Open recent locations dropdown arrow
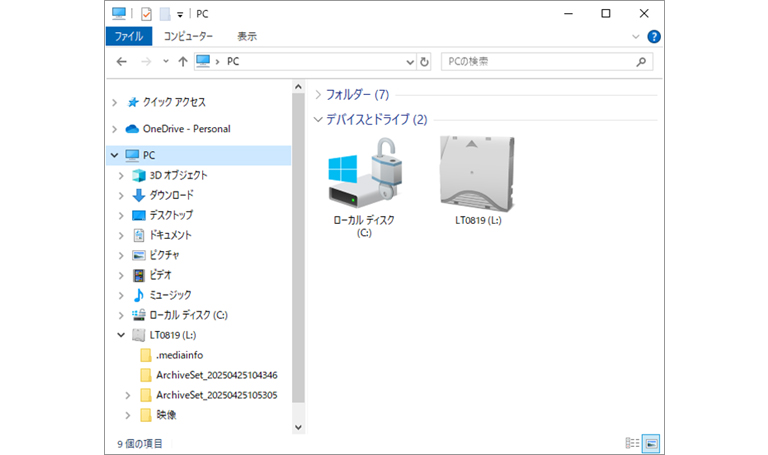This screenshot has height=455, width=768. 166,62
